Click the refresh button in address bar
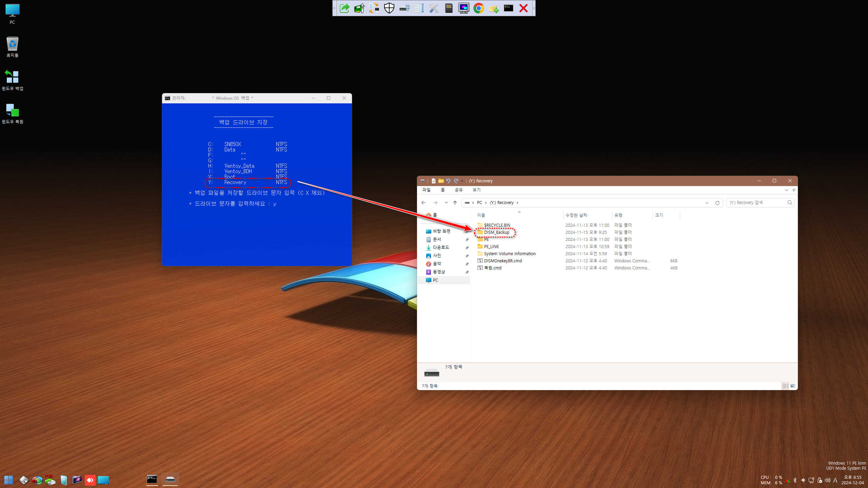 coord(717,203)
